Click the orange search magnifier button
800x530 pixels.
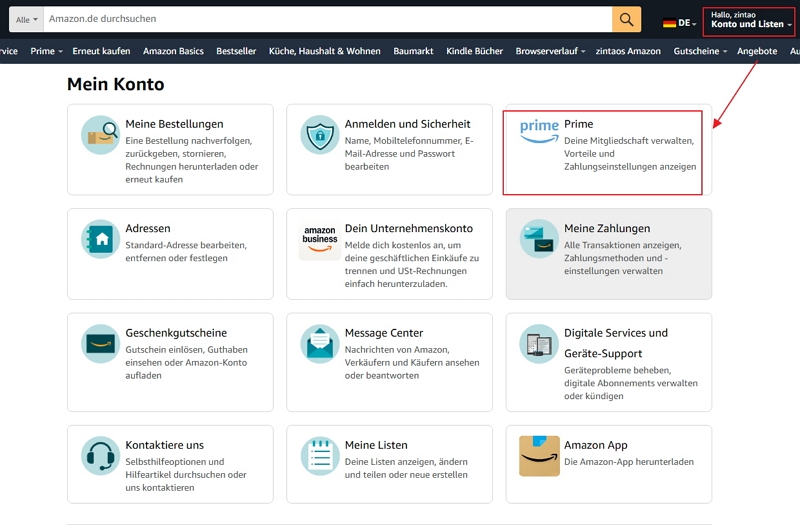[626, 20]
